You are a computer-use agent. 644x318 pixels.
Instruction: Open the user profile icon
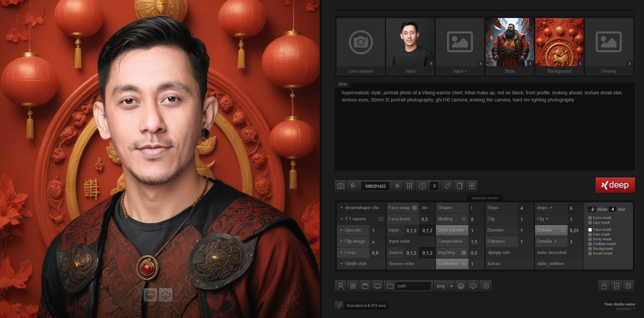pos(341,286)
